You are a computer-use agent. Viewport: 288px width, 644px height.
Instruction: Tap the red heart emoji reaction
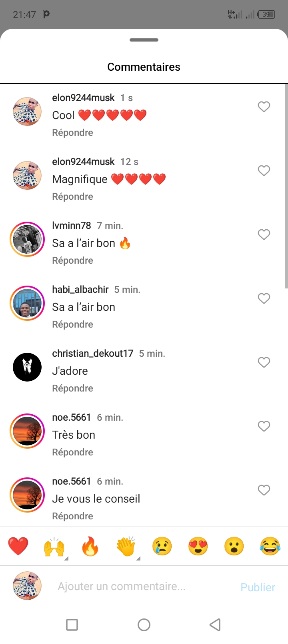[18, 546]
